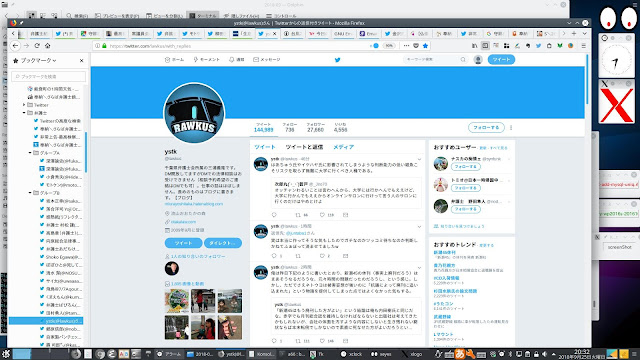The height and width of the screenshot is (360, 640).
Task: Open the profile more-options vertical dots
Action: (511, 127)
